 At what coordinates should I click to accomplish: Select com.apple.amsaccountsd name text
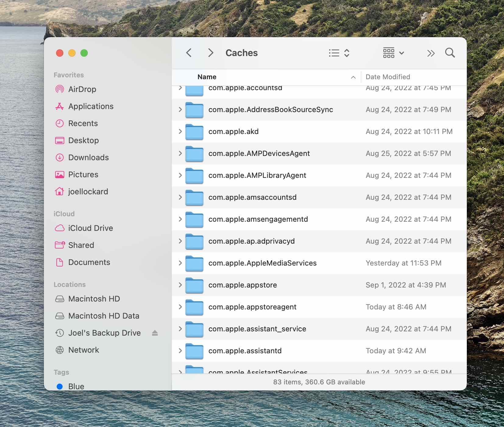click(252, 197)
